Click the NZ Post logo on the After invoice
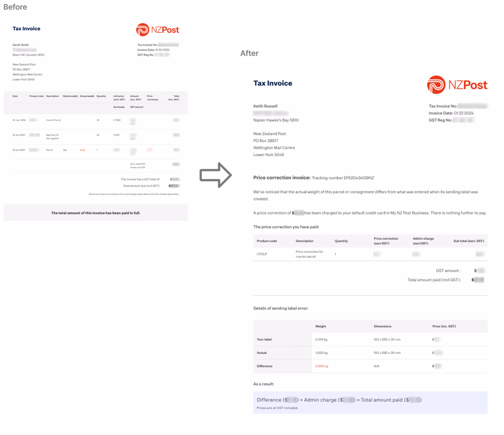 (457, 85)
